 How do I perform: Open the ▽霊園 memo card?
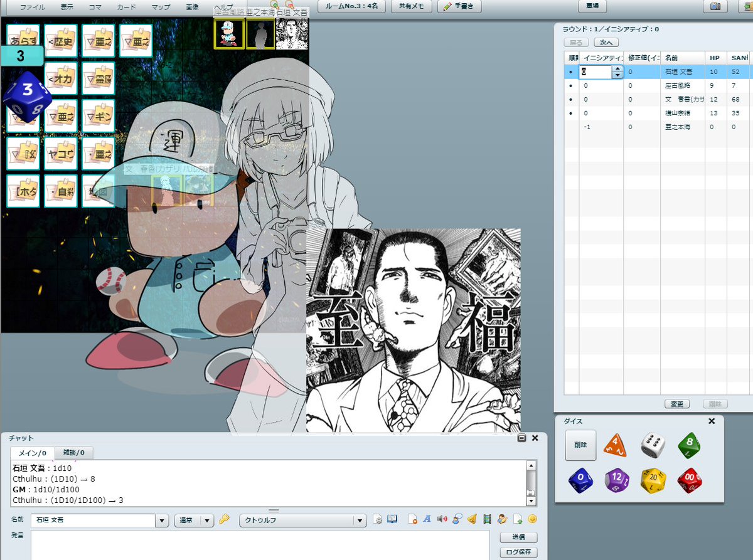pyautogui.click(x=99, y=78)
